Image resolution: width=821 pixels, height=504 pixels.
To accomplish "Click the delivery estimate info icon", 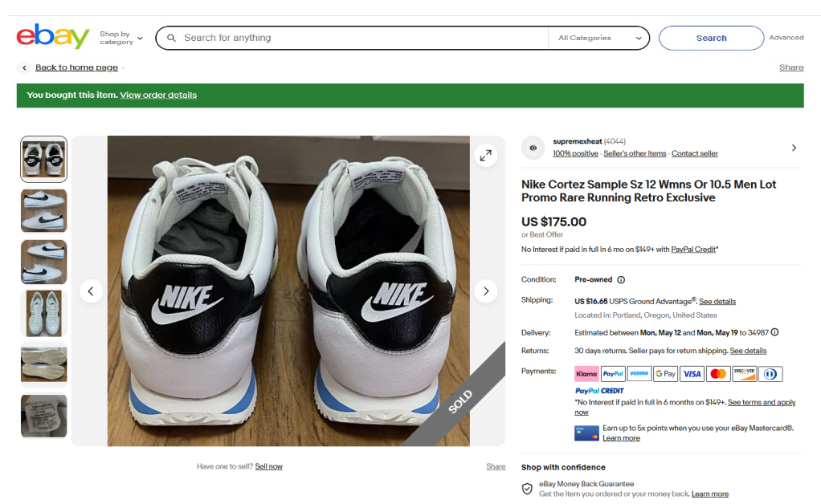I will [775, 332].
